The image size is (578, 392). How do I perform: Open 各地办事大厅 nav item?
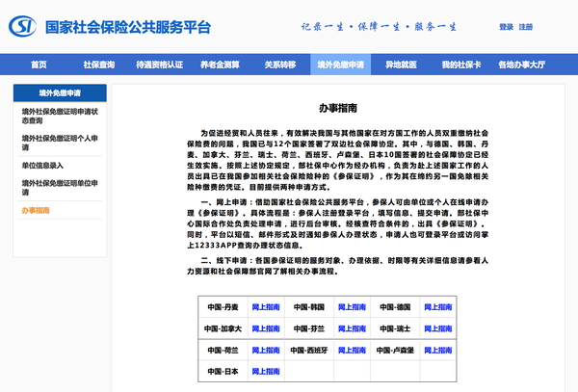coord(521,65)
